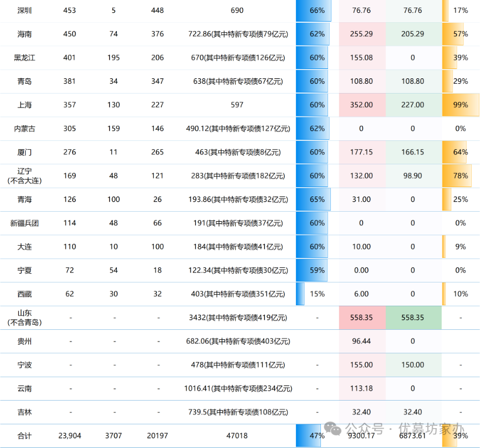Select the 辽宁 (不含大连) row label

tap(25, 175)
